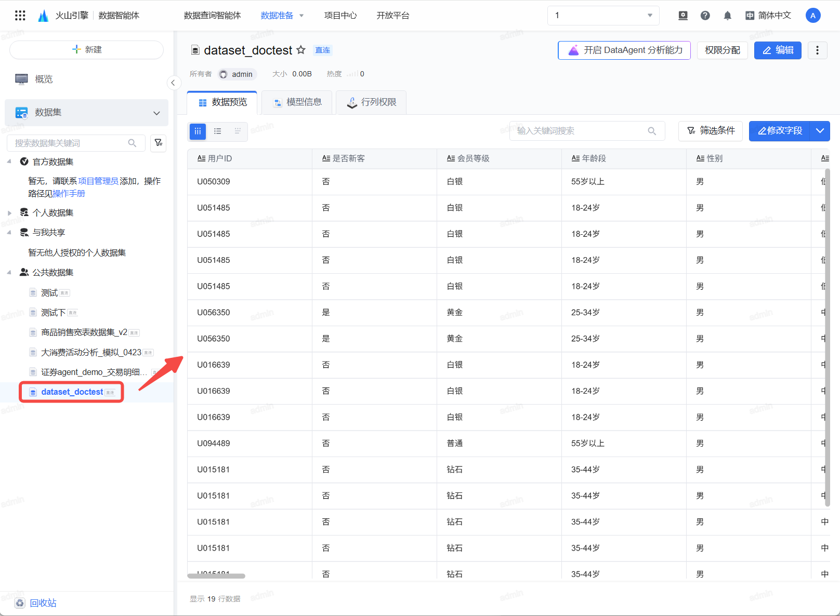The height and width of the screenshot is (616, 840).
Task: Collapse the left sidebar panel
Action: (x=173, y=83)
